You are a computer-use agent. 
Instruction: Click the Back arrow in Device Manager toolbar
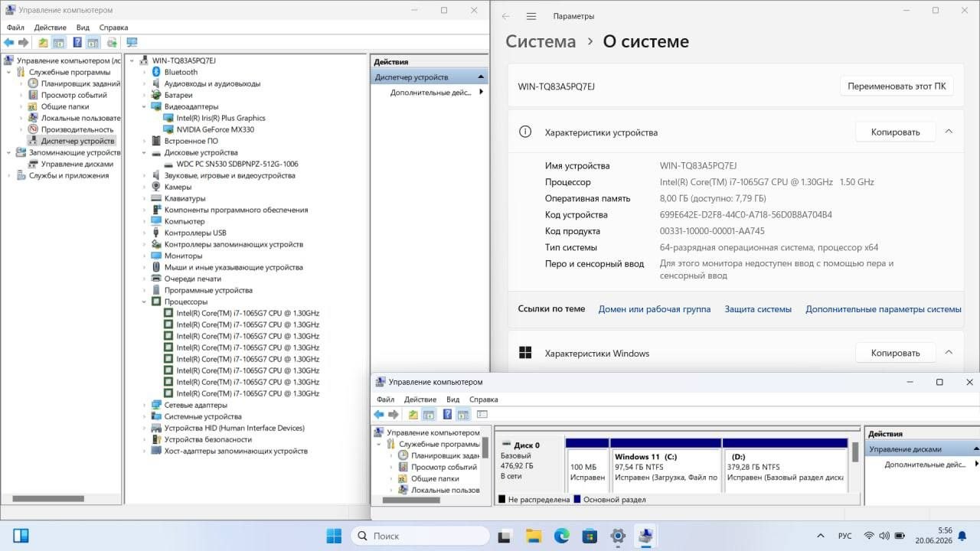pyautogui.click(x=9, y=43)
